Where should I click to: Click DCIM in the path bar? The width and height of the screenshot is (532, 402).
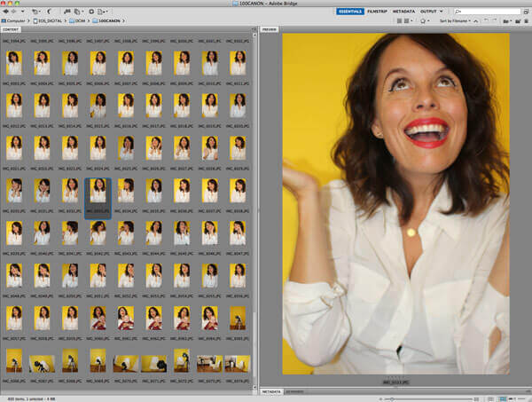coord(77,20)
